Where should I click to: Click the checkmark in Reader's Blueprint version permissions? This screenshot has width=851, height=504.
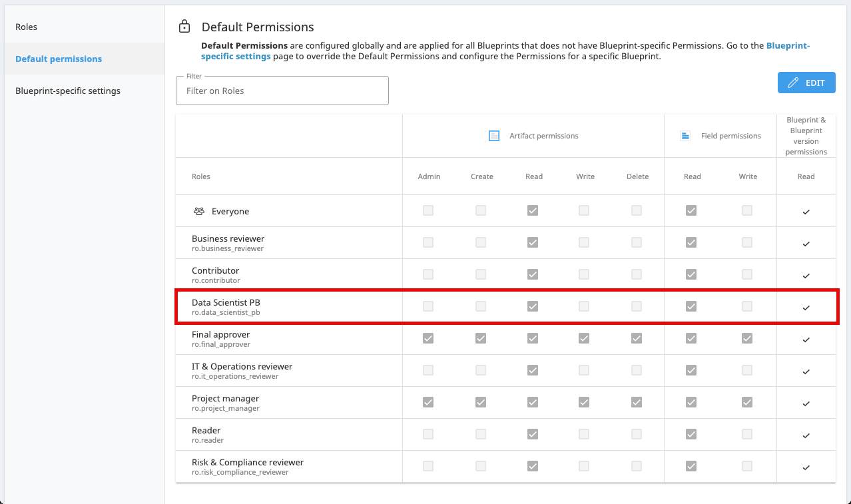coord(806,434)
